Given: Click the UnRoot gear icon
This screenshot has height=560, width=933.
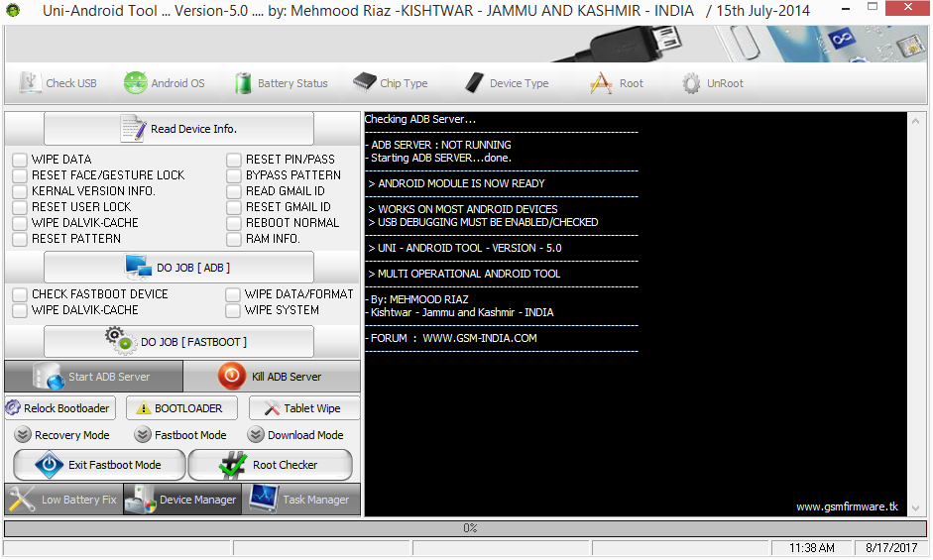Looking at the screenshot, I should (x=691, y=83).
